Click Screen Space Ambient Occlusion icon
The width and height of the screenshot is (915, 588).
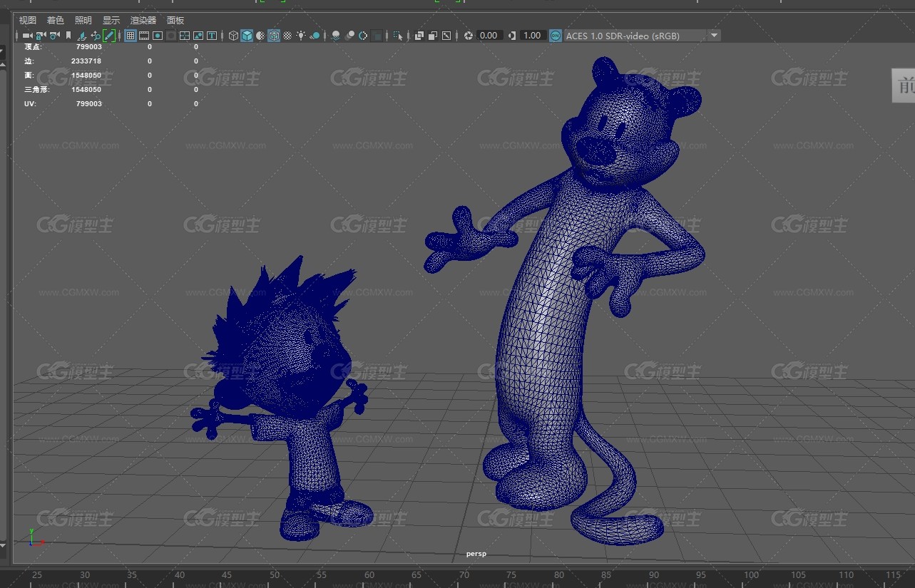tap(336, 36)
